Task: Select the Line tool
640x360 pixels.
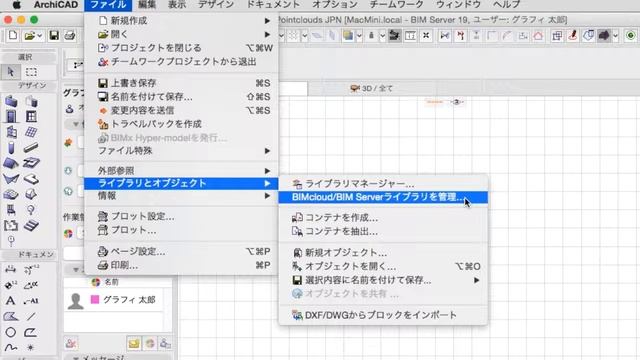Action: point(31,316)
